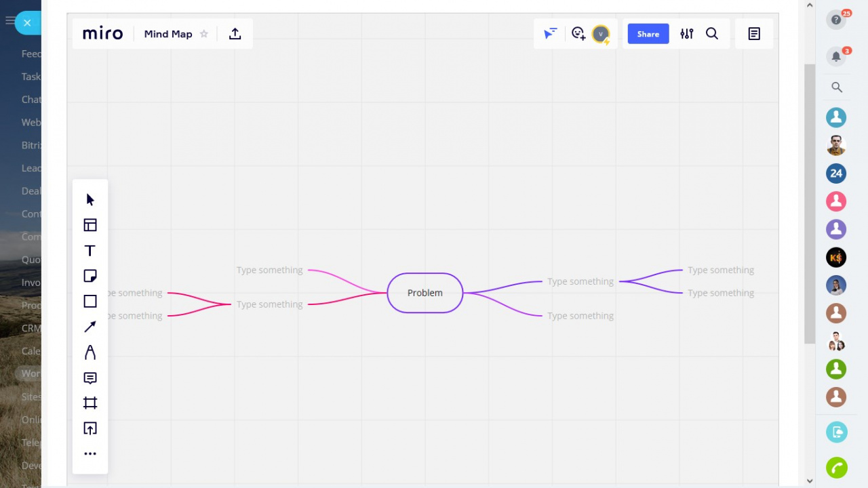868x488 pixels.
Task: Select the Comment tool
Action: click(90, 378)
